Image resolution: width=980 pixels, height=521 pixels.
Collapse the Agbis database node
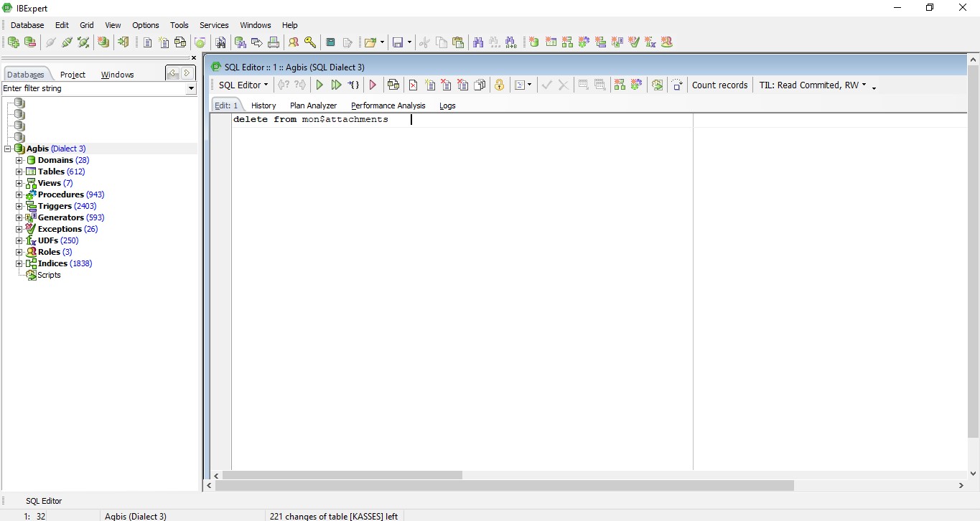(8, 149)
